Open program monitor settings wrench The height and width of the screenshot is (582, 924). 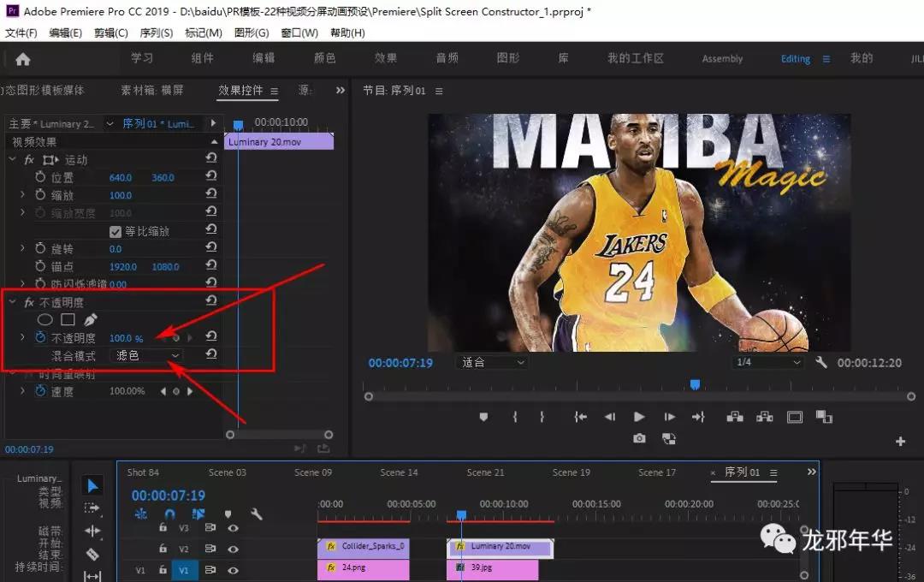coord(820,362)
